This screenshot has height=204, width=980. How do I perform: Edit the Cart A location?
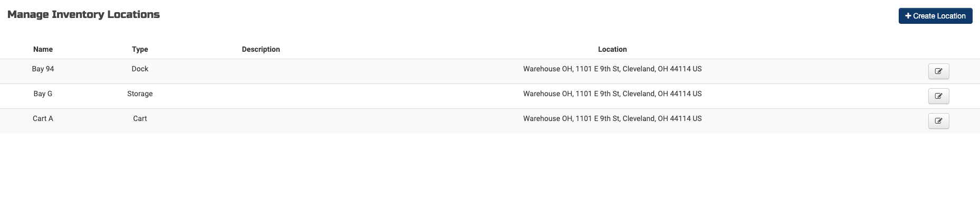pyautogui.click(x=938, y=121)
